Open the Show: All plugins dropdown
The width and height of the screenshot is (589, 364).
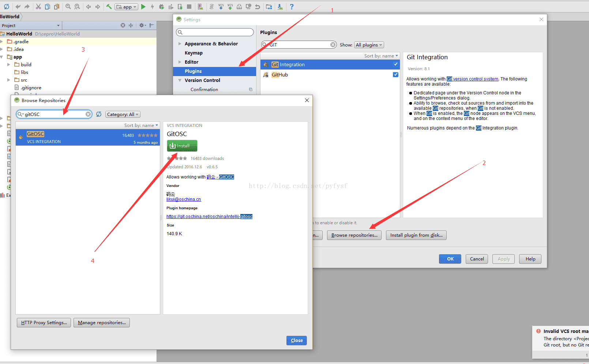pos(369,45)
